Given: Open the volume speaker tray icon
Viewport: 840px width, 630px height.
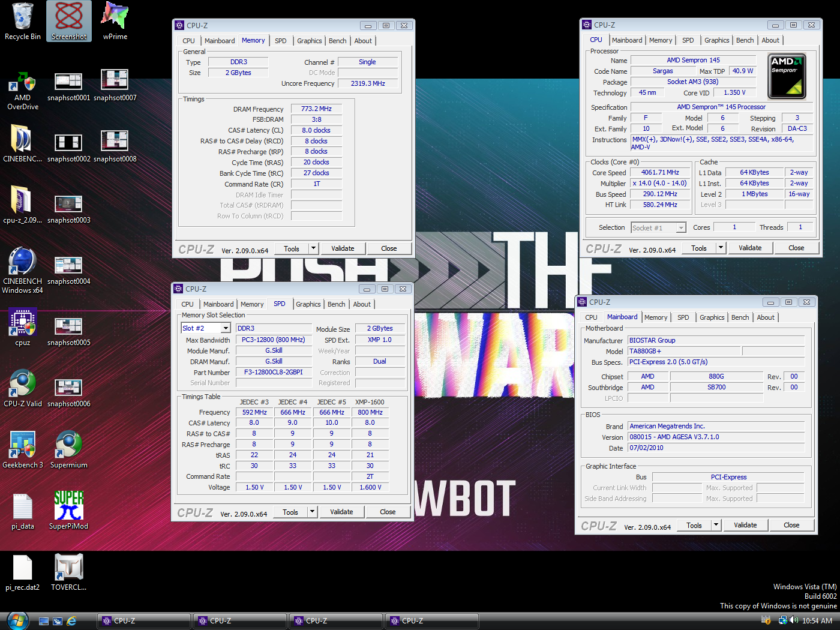Looking at the screenshot, I should [794, 620].
